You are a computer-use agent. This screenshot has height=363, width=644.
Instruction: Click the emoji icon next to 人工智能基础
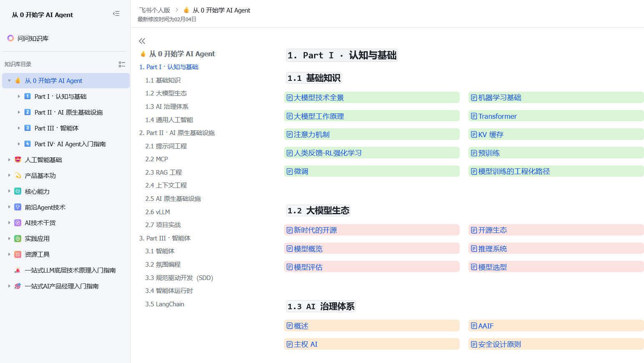coord(18,160)
